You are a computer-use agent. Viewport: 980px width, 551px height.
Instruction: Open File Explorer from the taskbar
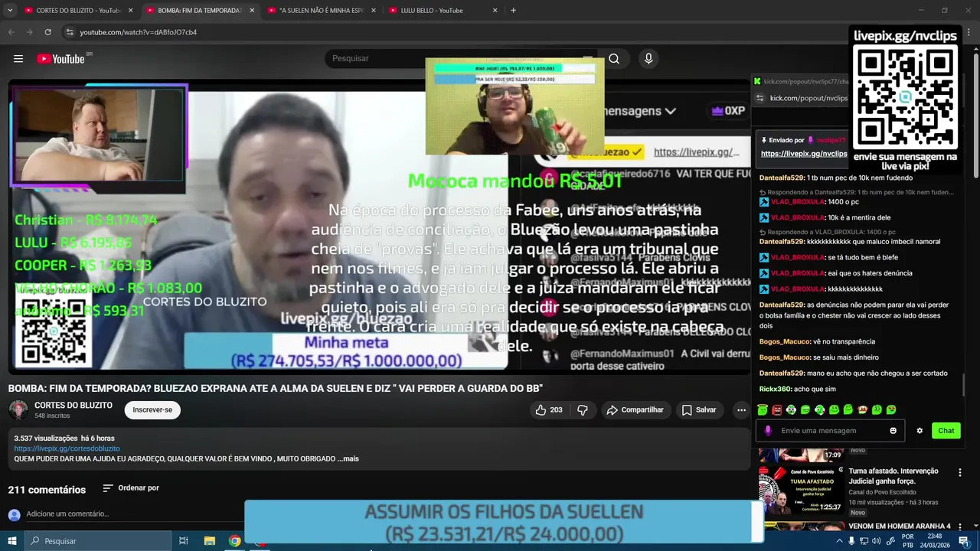[x=210, y=541]
